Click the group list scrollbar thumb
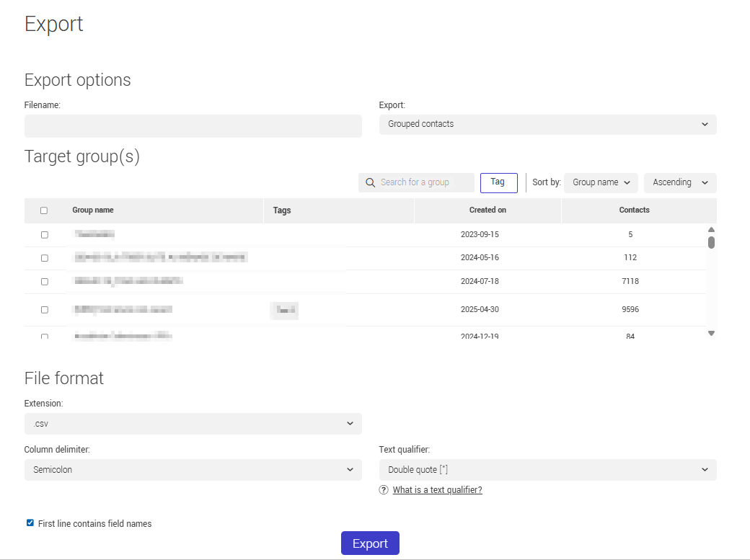The image size is (750, 560). [711, 243]
